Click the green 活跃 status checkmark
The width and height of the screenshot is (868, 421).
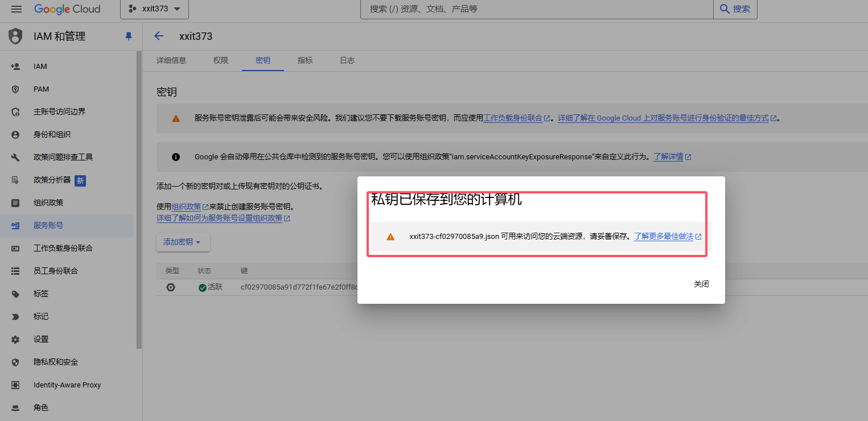point(203,288)
